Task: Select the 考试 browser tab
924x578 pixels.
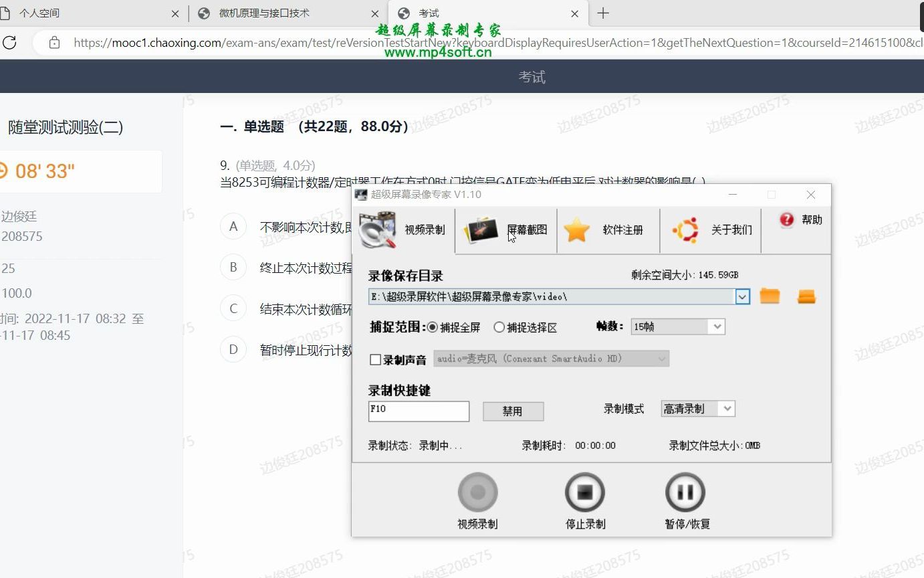Action: (429, 13)
